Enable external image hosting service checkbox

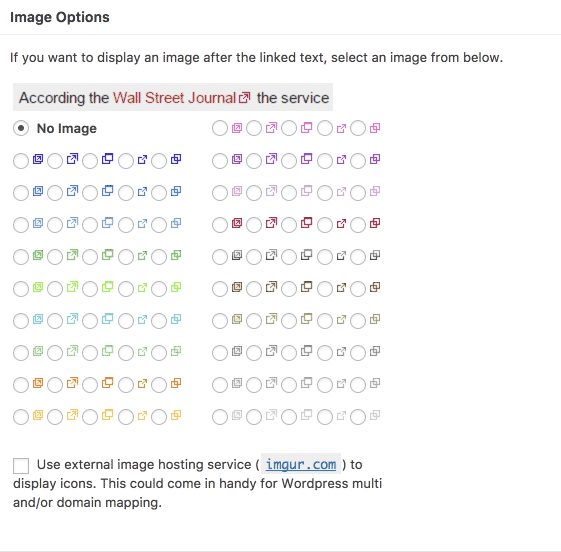pyautogui.click(x=21, y=466)
